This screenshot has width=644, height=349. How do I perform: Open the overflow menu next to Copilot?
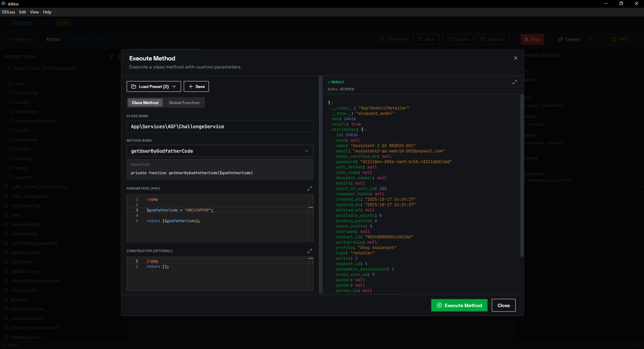pyautogui.click(x=591, y=39)
